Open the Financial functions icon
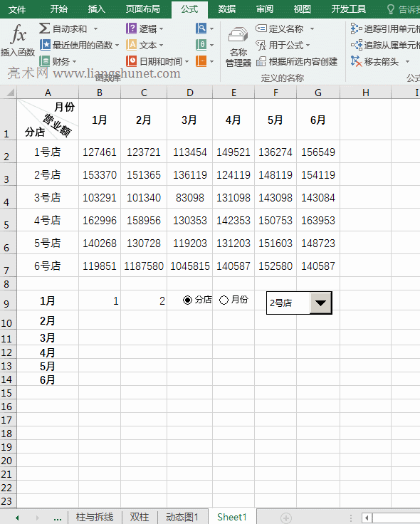420x524 pixels. 44,61
